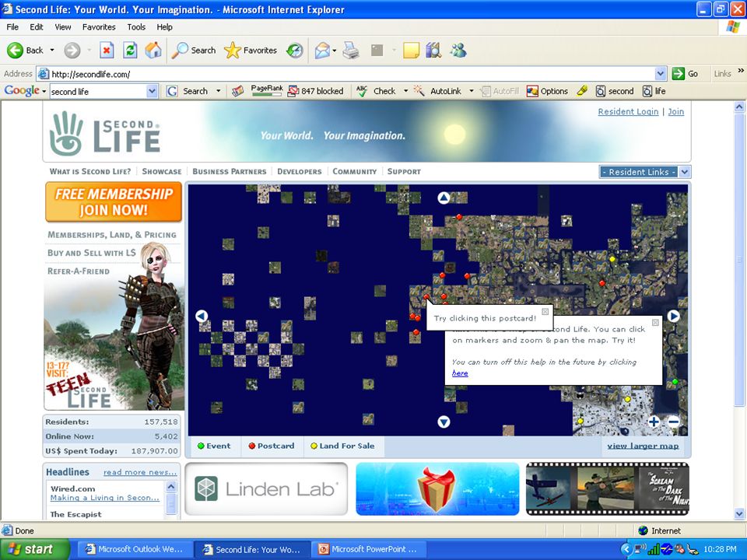The height and width of the screenshot is (560, 747).
Task: Follow the 'view larger map' link
Action: [x=643, y=446]
